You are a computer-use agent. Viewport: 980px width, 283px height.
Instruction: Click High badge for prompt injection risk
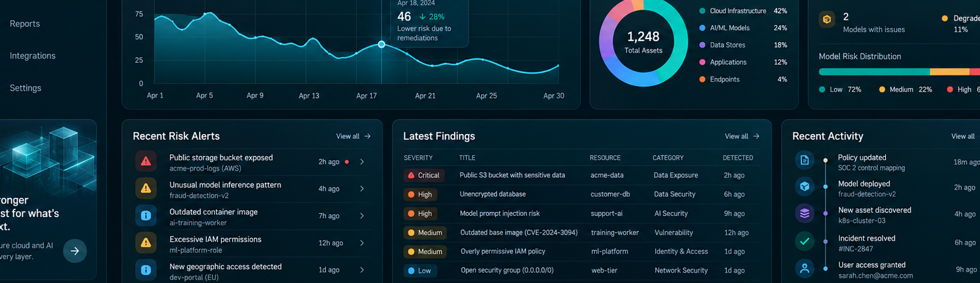pyautogui.click(x=420, y=214)
